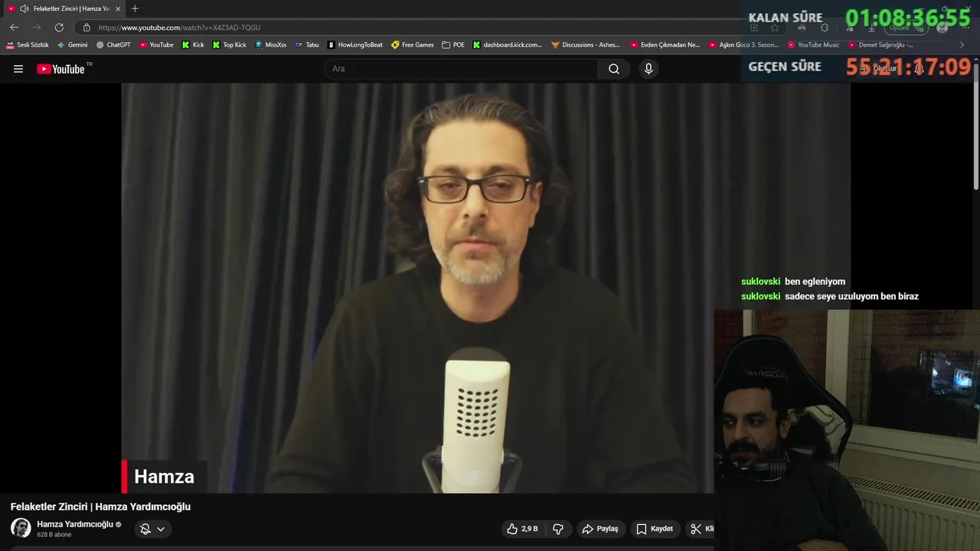980x551 pixels.
Task: Open ChatGPT bookmark
Action: pyautogui.click(x=113, y=45)
